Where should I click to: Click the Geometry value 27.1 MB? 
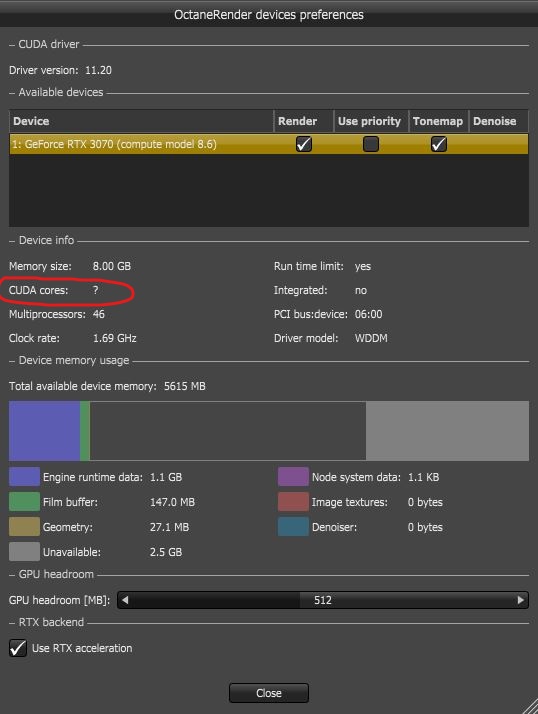169,527
